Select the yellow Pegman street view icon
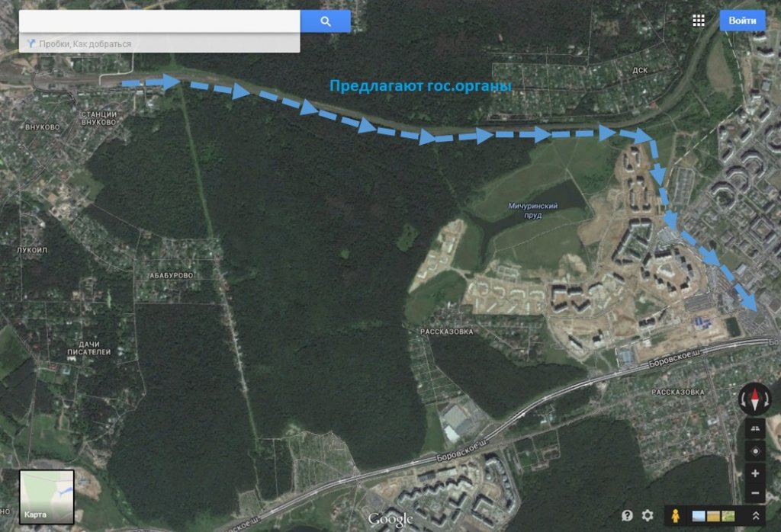781x532 pixels. 675,515
